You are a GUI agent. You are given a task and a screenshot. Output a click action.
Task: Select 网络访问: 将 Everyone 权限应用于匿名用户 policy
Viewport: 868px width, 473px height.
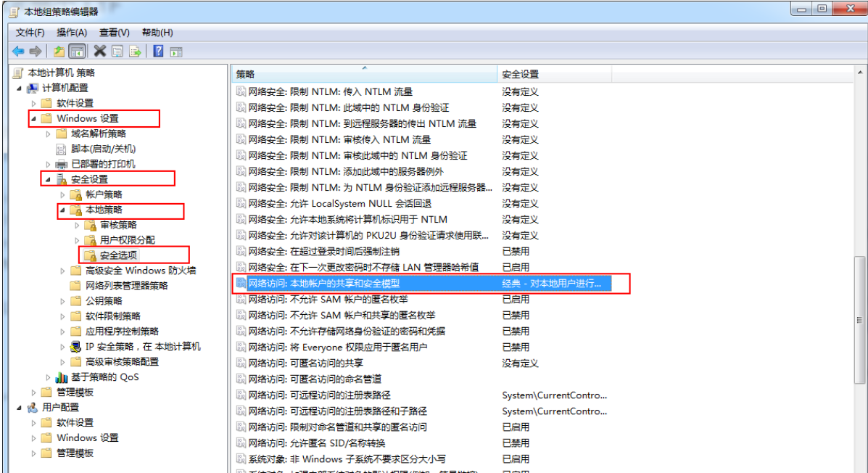(x=338, y=347)
